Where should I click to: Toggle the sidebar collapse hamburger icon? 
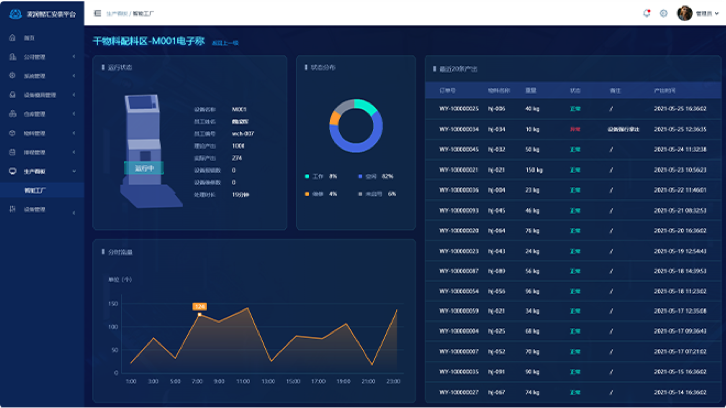(96, 13)
